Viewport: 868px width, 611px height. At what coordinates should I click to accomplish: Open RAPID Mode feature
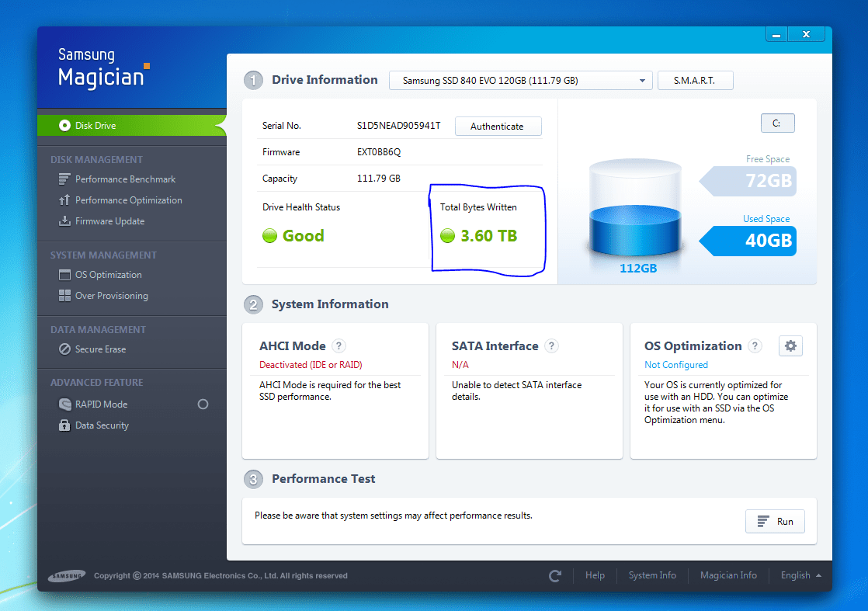tap(101, 404)
